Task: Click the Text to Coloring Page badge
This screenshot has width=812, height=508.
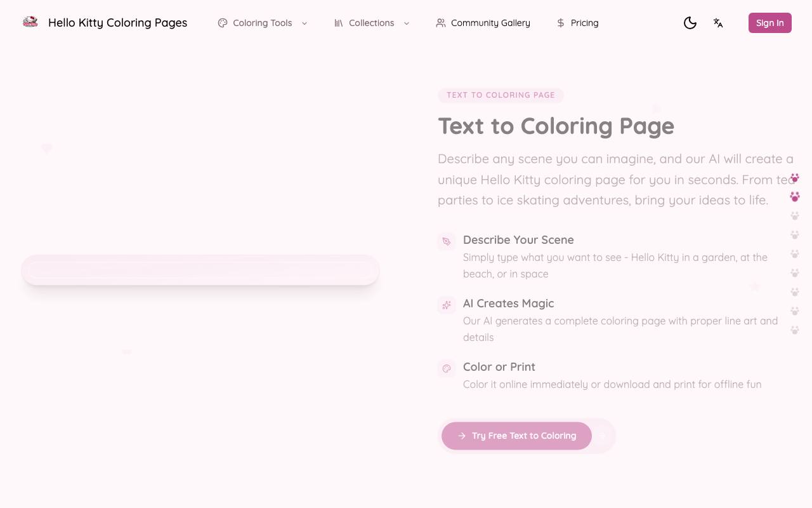Action: point(501,95)
